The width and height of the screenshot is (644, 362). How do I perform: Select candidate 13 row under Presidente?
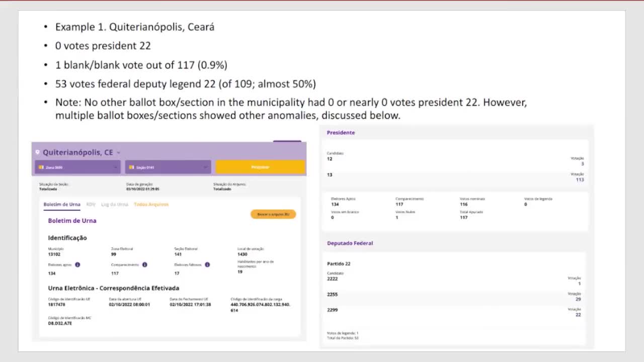point(455,177)
